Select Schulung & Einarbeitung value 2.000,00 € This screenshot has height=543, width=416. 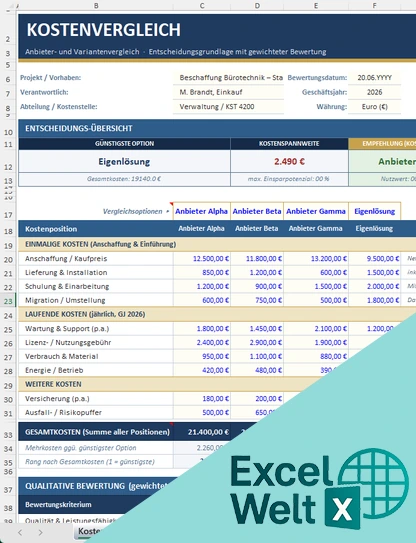(374, 286)
